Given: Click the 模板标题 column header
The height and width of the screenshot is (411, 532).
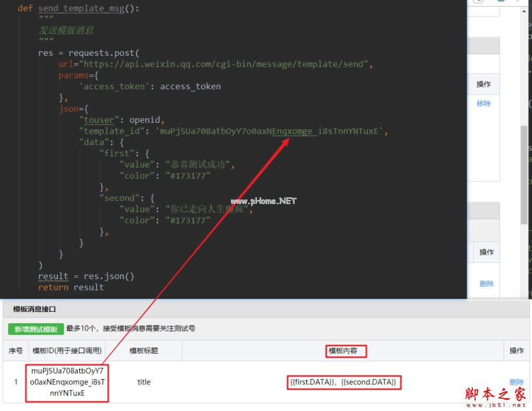Looking at the screenshot, I should tap(144, 351).
